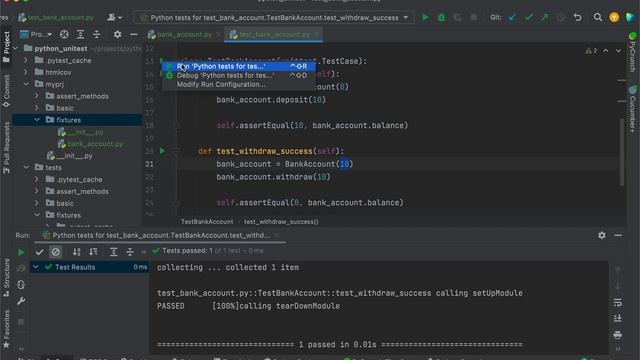Open Favorites tool window side tab
The width and height of the screenshot is (640, 360).
click(6, 329)
